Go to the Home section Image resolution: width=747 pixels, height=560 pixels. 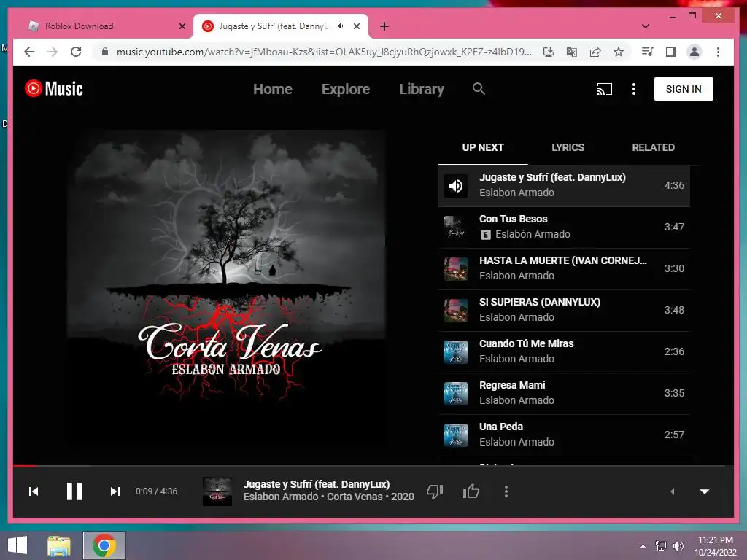pos(273,89)
